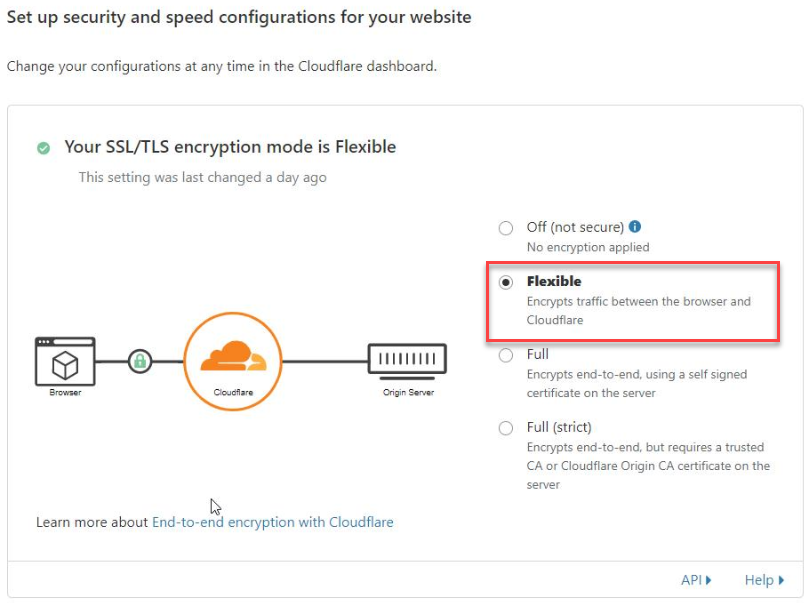Click the Flexible option label text

click(x=554, y=281)
